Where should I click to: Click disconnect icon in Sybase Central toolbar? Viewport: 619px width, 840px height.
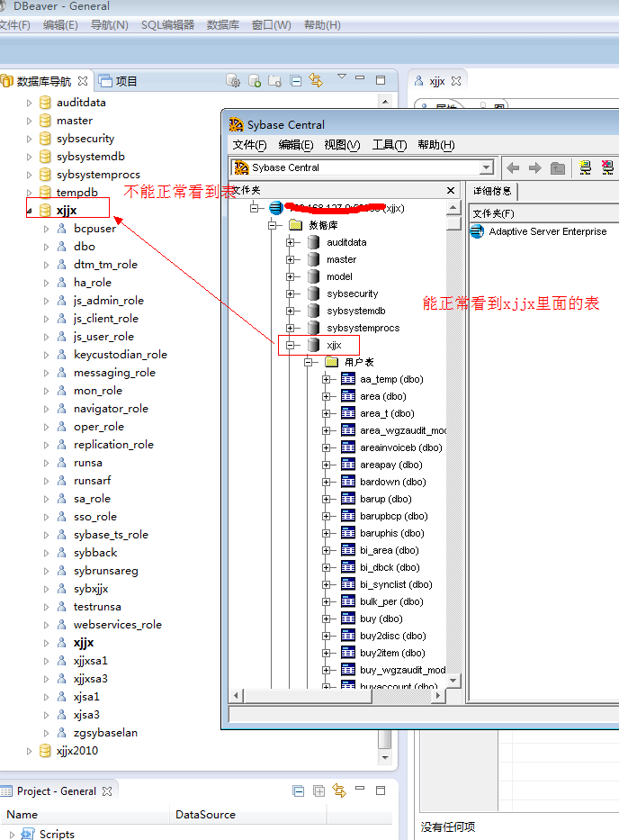(x=608, y=167)
